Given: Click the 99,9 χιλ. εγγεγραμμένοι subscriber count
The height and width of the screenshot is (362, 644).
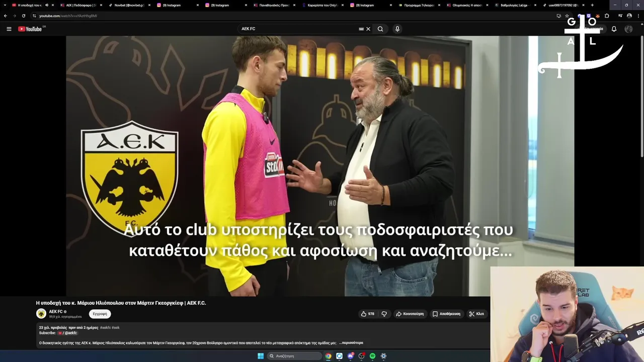Looking at the screenshot, I should point(65,317).
